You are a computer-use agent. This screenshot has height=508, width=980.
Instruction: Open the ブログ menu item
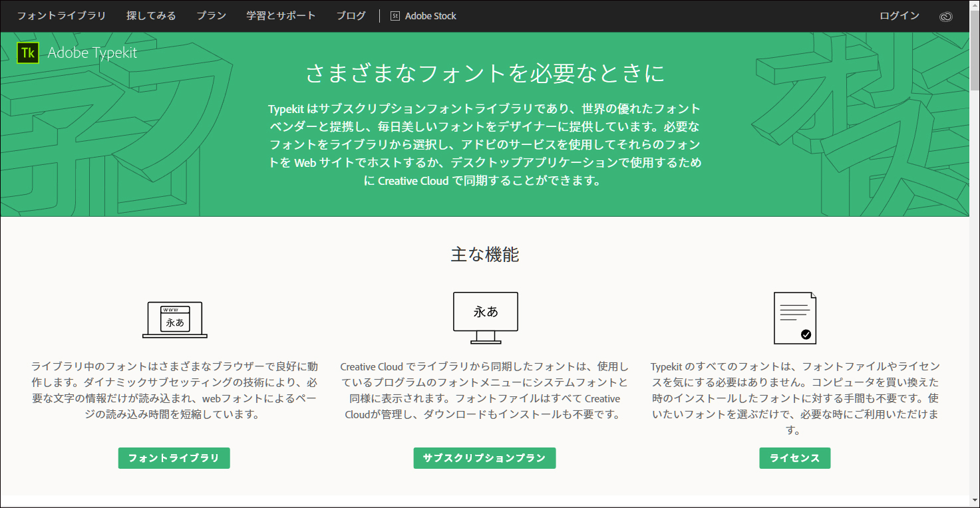point(351,16)
